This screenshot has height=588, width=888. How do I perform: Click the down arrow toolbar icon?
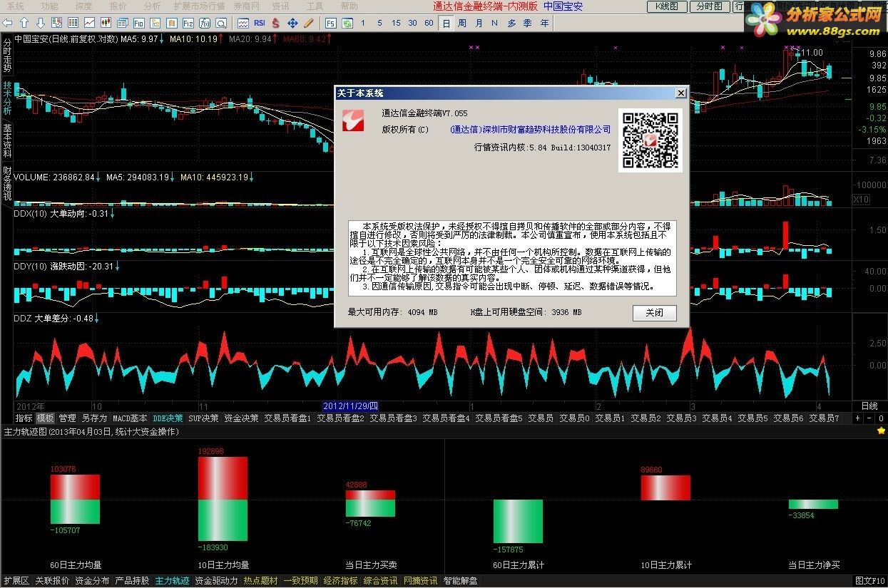pos(41,23)
